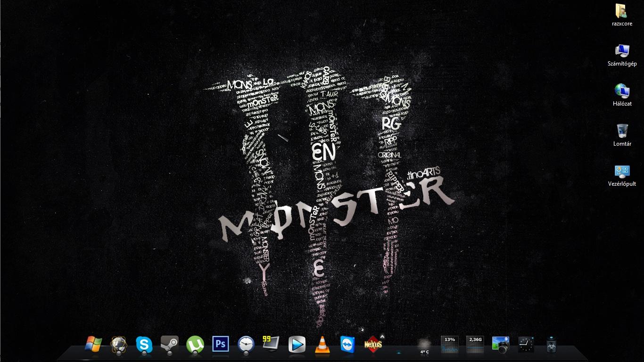Open Skype from the dock

[144, 345]
